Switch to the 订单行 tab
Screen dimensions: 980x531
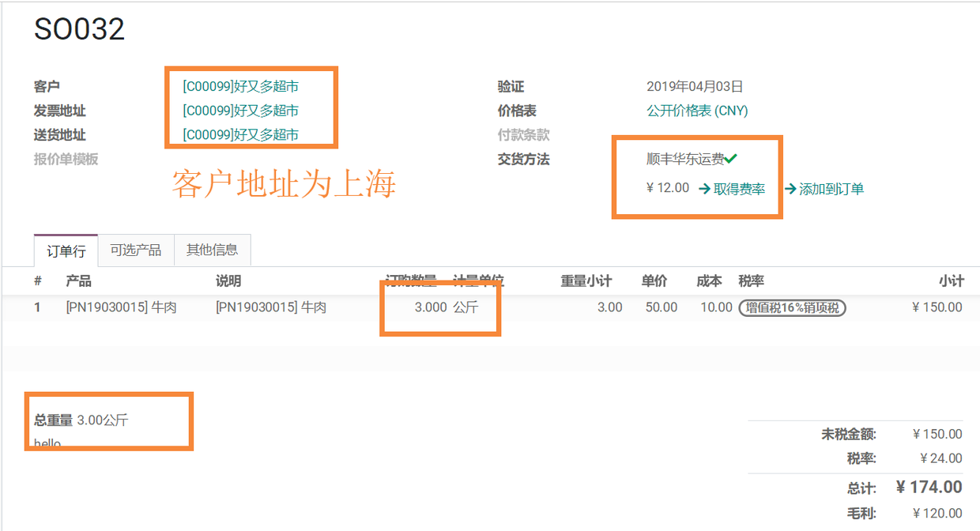[x=66, y=250]
